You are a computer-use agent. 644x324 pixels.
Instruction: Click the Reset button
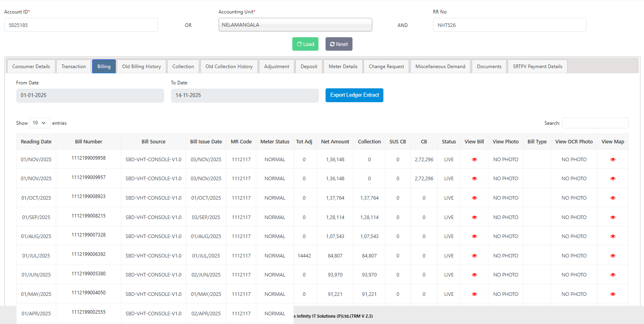click(339, 44)
